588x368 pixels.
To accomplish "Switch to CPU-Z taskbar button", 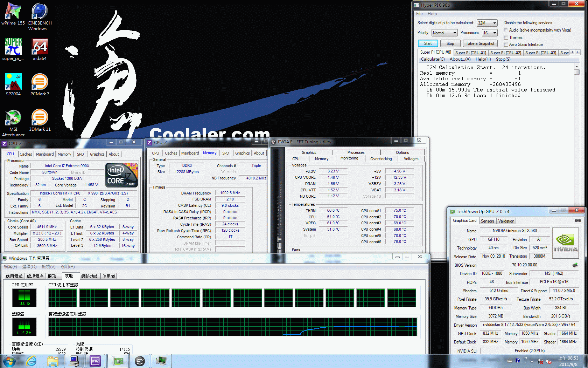I will (x=95, y=361).
